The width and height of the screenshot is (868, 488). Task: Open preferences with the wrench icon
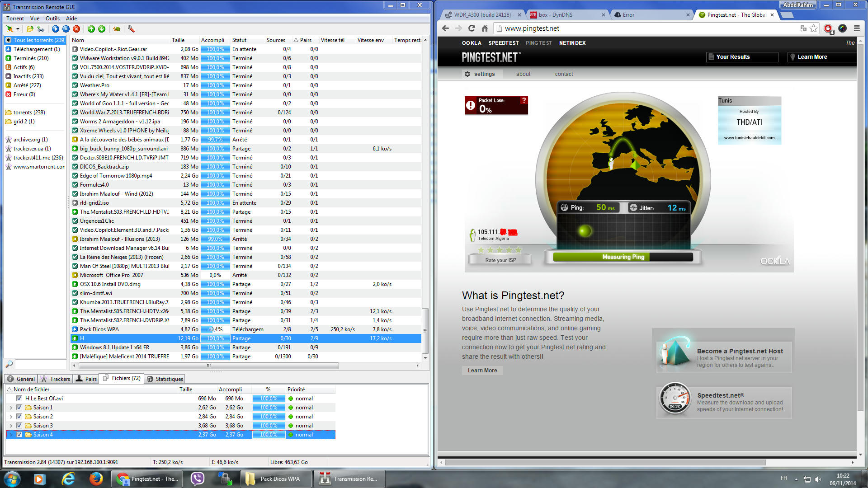(131, 29)
